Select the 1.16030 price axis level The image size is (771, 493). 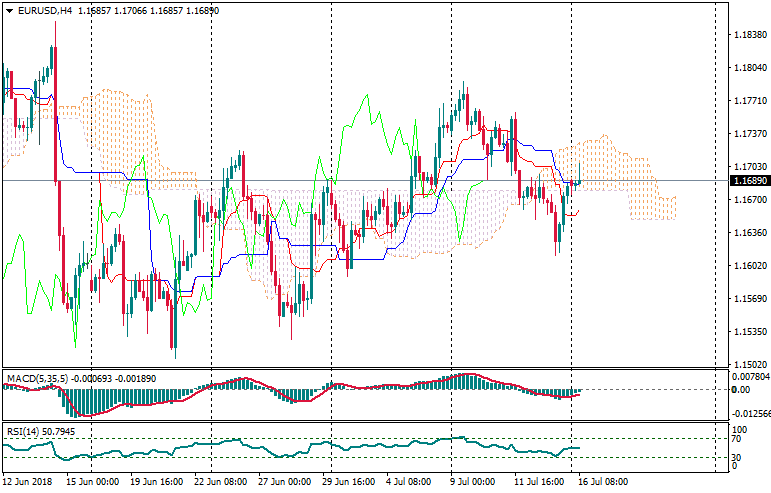point(743,266)
